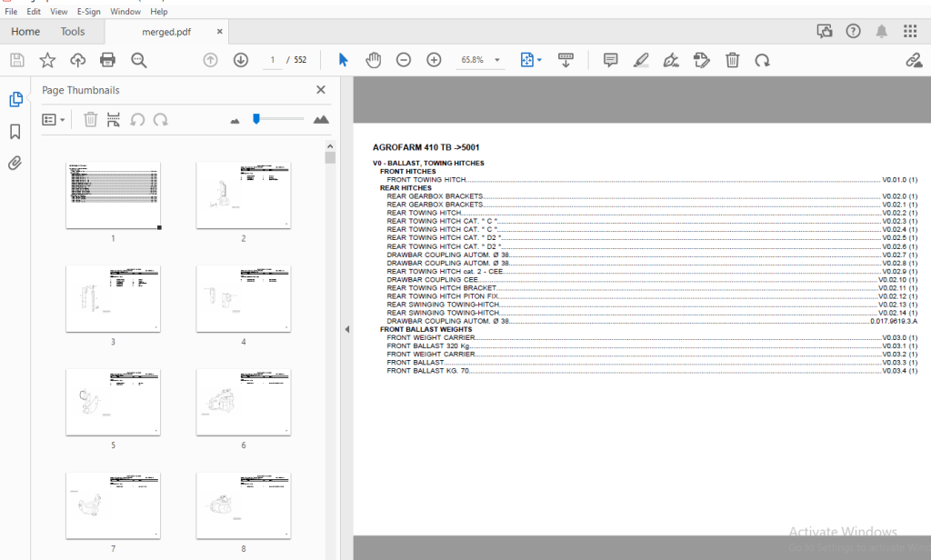
Task: Click the page number input field
Action: coord(273,60)
